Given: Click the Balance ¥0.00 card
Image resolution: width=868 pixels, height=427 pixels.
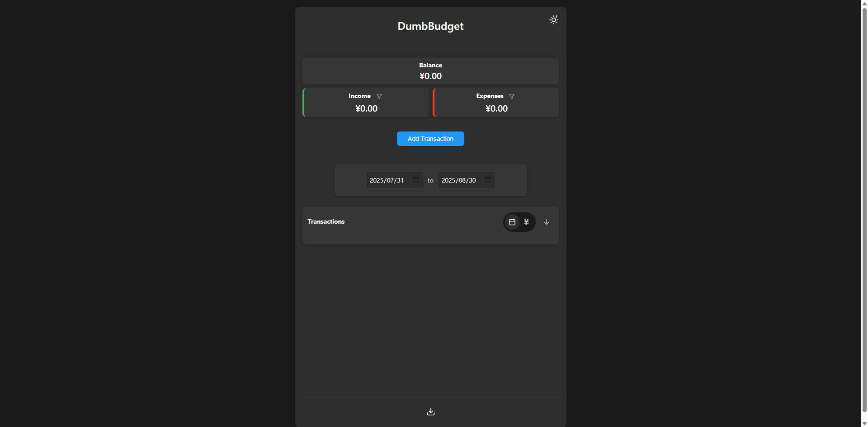Looking at the screenshot, I should pos(431,71).
